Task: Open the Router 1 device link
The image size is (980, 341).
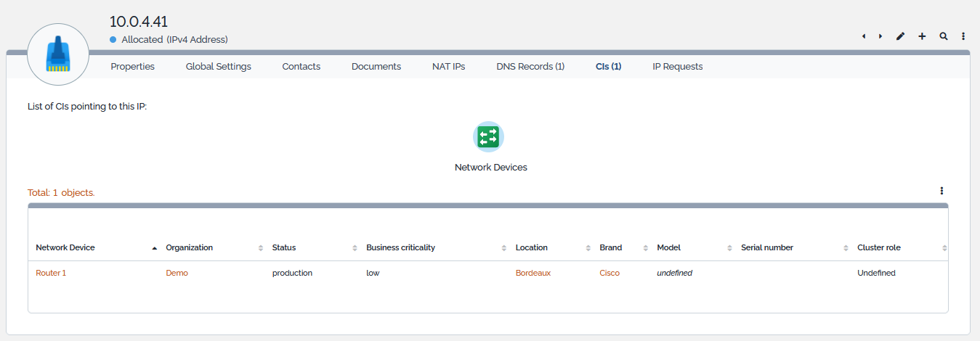Action: (51, 273)
